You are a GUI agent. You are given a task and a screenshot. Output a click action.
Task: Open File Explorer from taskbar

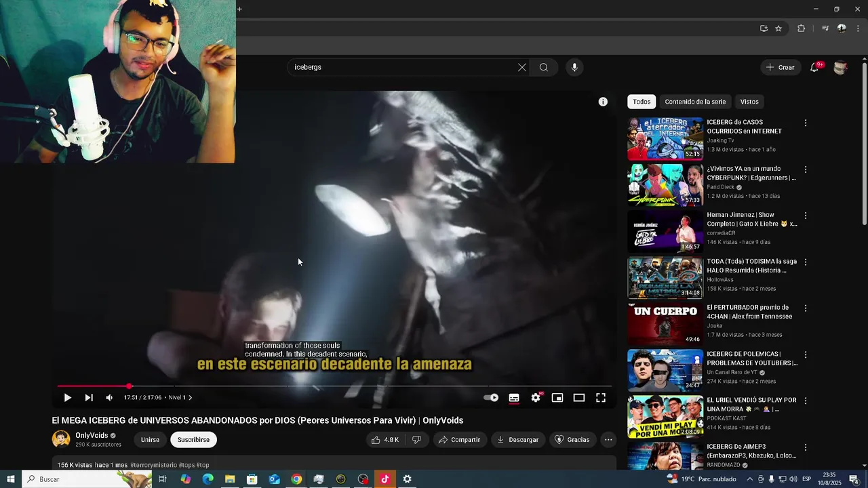[x=230, y=479]
